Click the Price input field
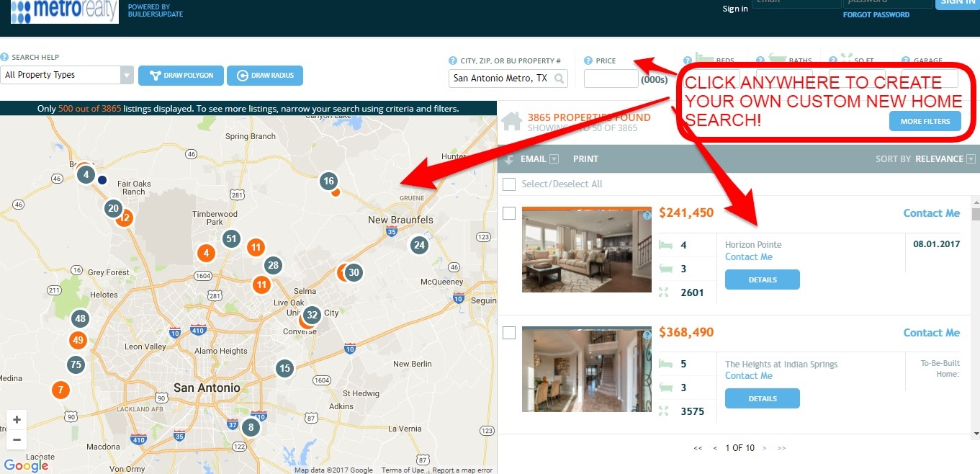980x474 pixels. coord(611,79)
